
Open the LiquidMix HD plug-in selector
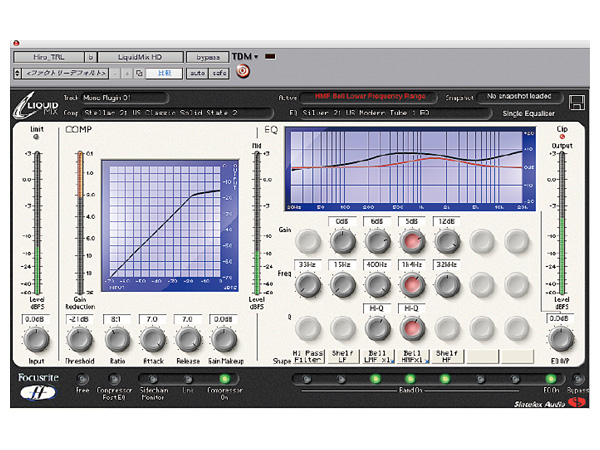140,57
